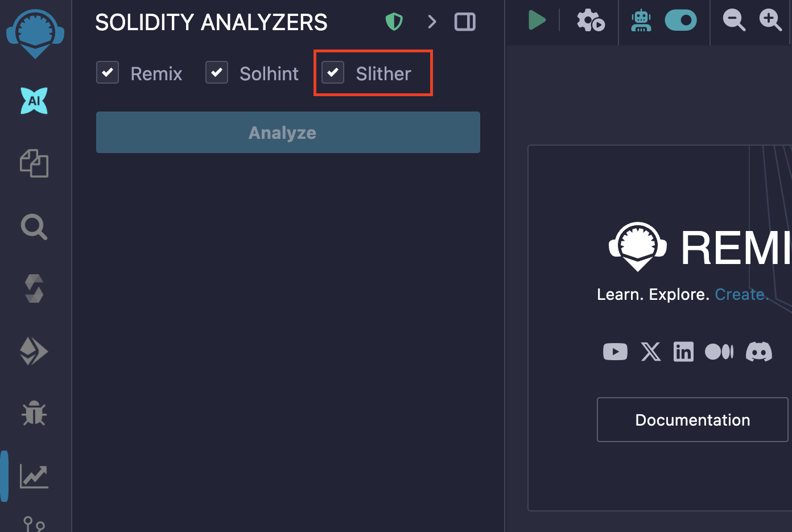Click the Remix checkbox label text

point(156,74)
